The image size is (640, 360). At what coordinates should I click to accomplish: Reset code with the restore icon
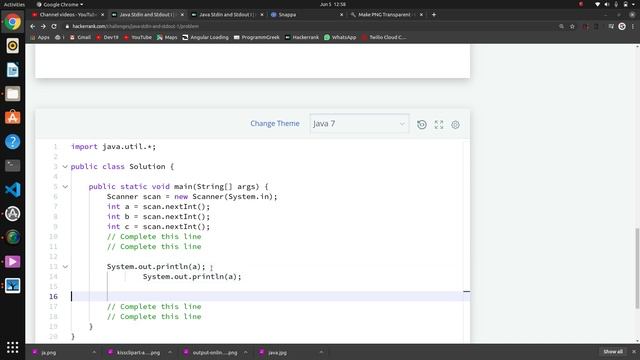[422, 124]
